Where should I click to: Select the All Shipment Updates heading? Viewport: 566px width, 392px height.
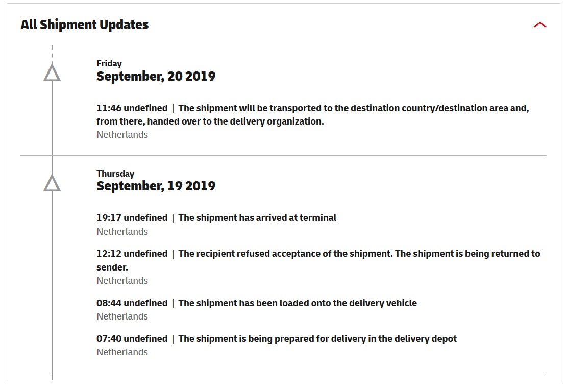pyautogui.click(x=85, y=24)
